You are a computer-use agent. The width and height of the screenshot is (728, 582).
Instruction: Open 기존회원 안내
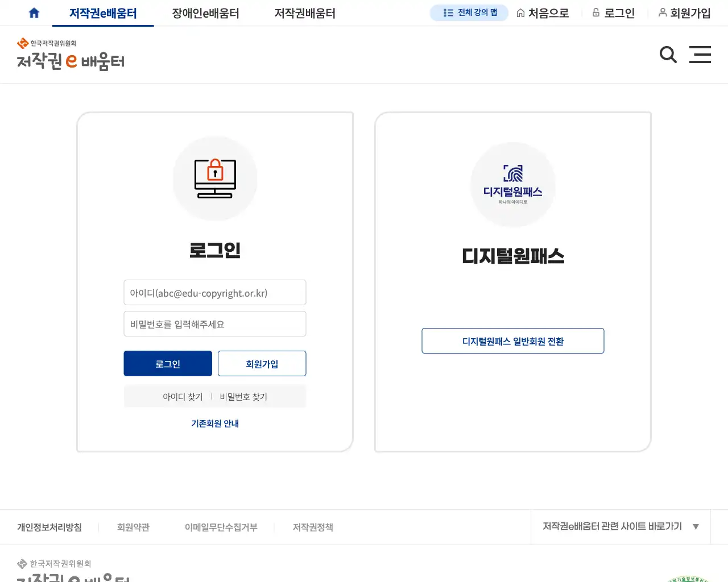coord(214,423)
